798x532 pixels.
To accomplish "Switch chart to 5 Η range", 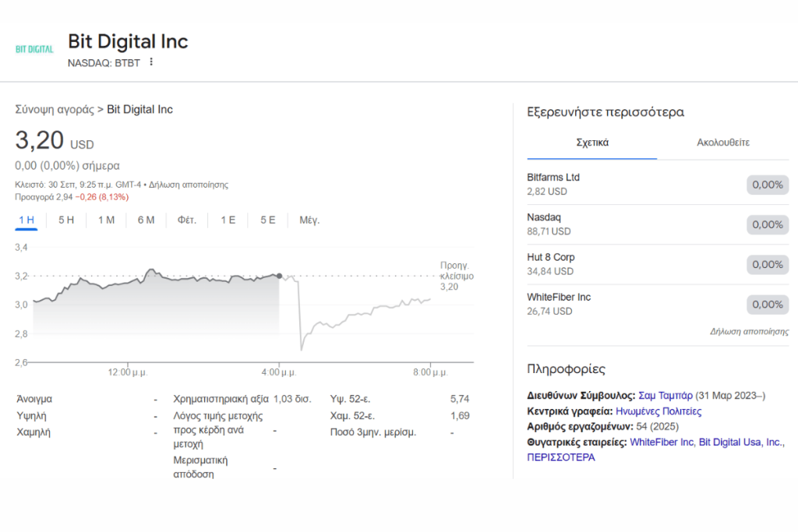I will (66, 220).
